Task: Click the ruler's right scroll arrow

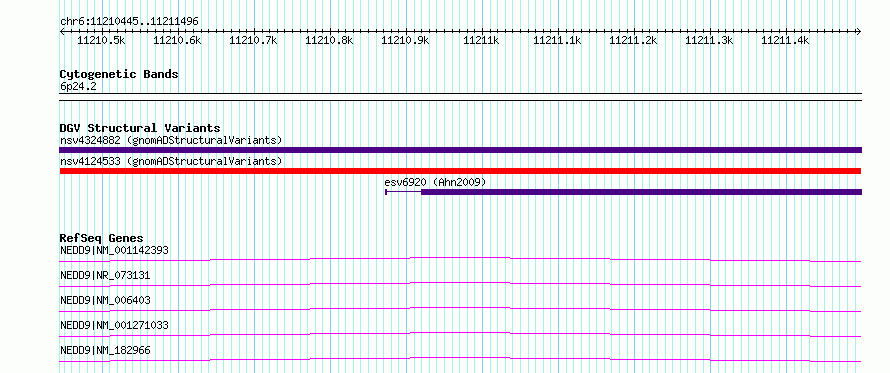Action: tap(858, 31)
